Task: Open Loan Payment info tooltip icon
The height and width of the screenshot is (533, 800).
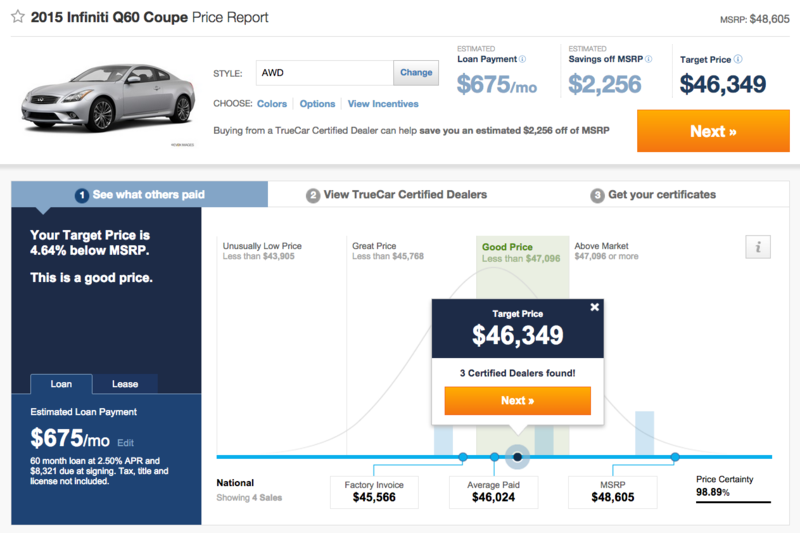Action: (x=522, y=59)
